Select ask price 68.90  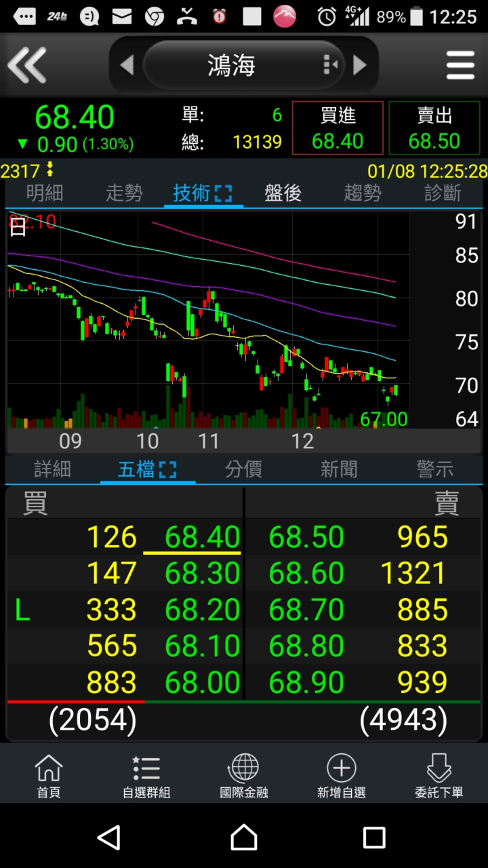click(306, 682)
